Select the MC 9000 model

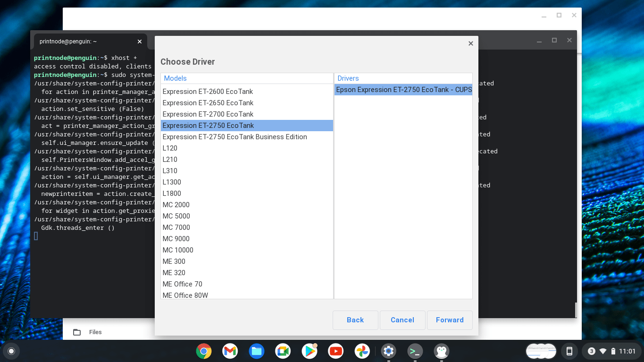247,239
